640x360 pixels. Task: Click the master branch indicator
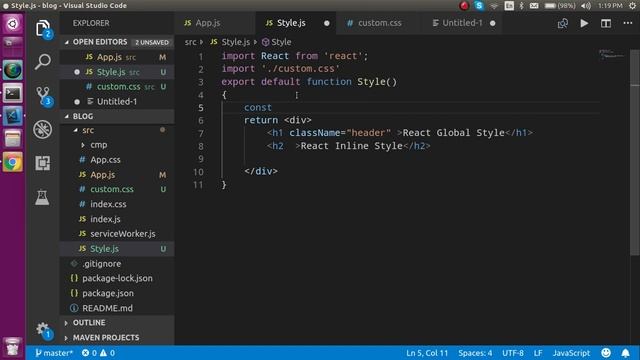(x=54, y=353)
